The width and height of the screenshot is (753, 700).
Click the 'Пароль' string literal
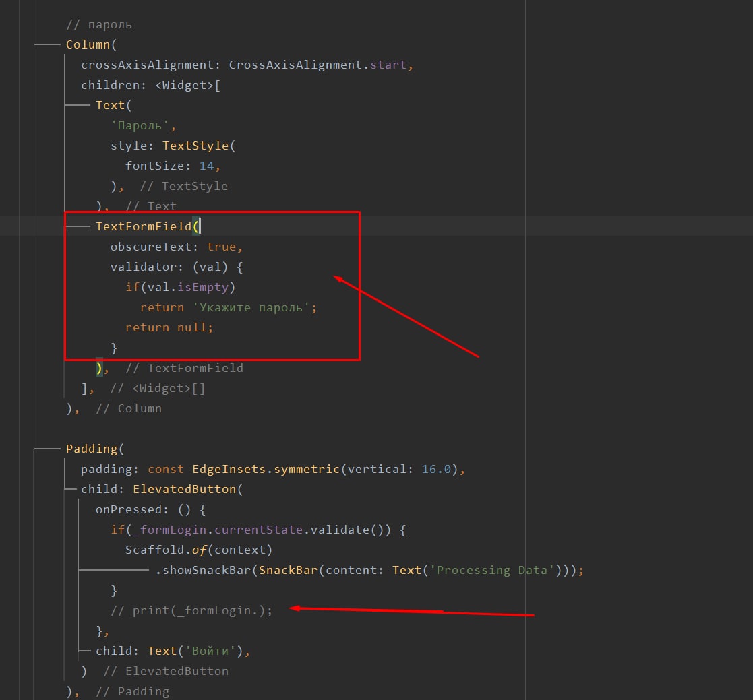pos(140,126)
